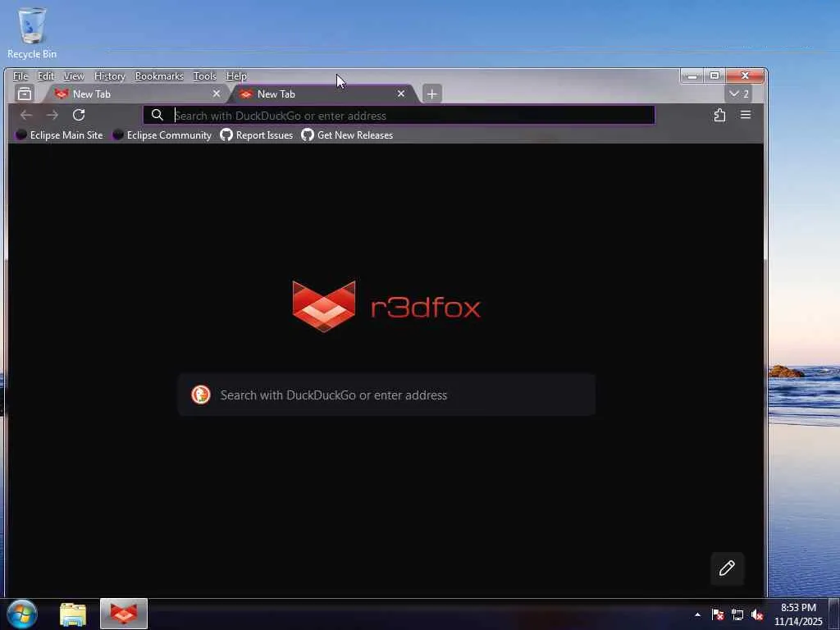Reload the current page
The image size is (840, 630).
79,115
